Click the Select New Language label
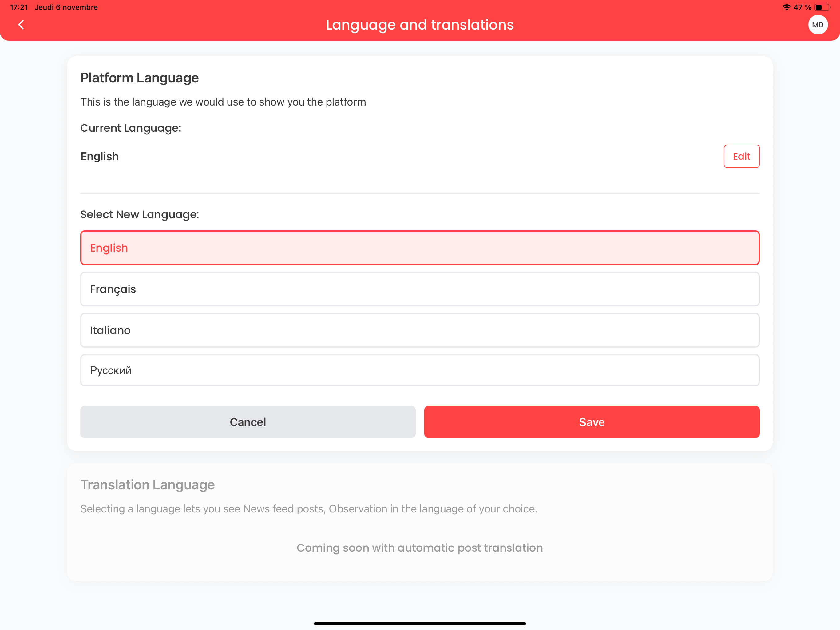 click(x=139, y=215)
